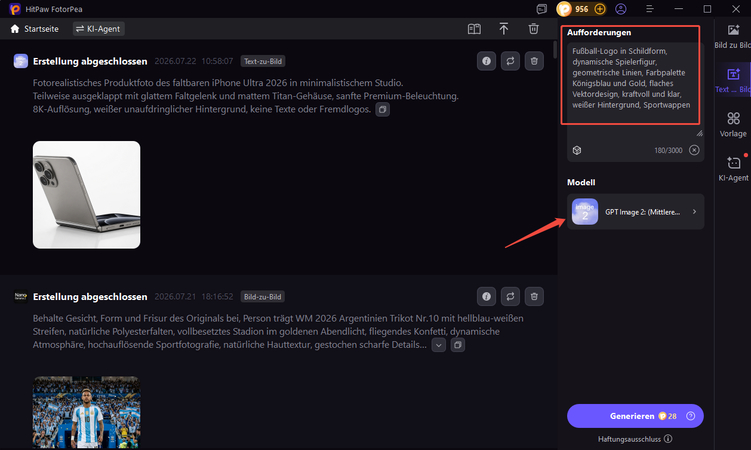751x450 pixels.
Task: Open the guide book icon in toolbar
Action: (x=474, y=29)
